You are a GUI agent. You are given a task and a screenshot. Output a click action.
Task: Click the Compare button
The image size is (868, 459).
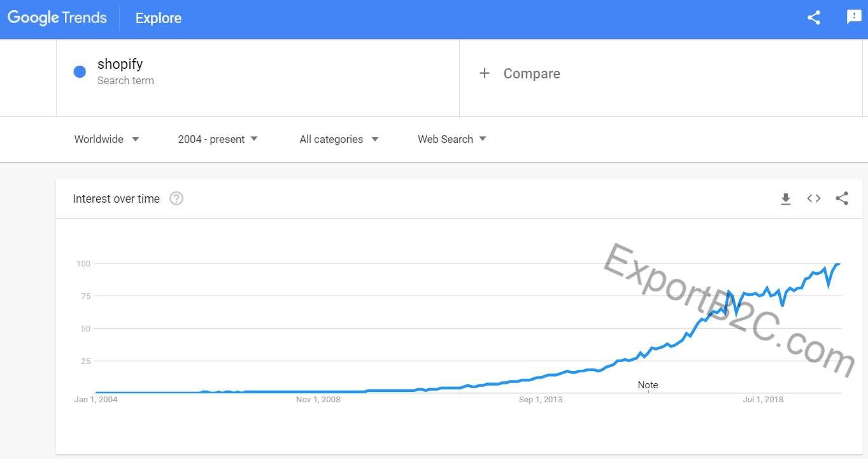(531, 74)
